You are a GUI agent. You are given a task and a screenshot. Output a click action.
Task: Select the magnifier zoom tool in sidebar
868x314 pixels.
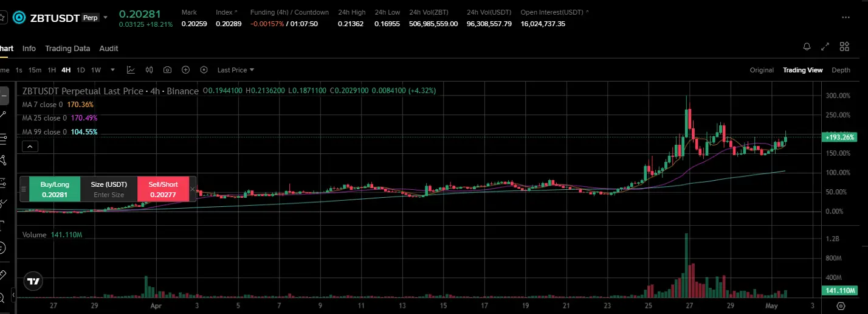[x=2, y=297]
